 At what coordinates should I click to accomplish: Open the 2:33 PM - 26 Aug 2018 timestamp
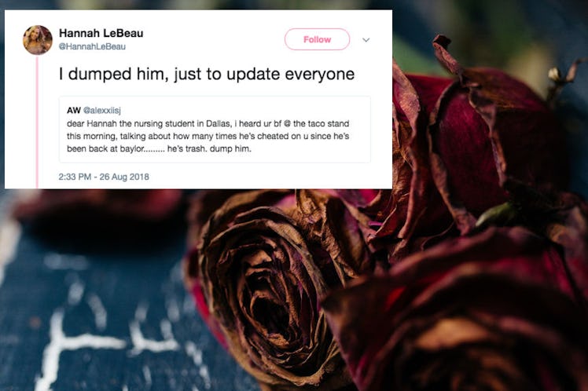(104, 177)
